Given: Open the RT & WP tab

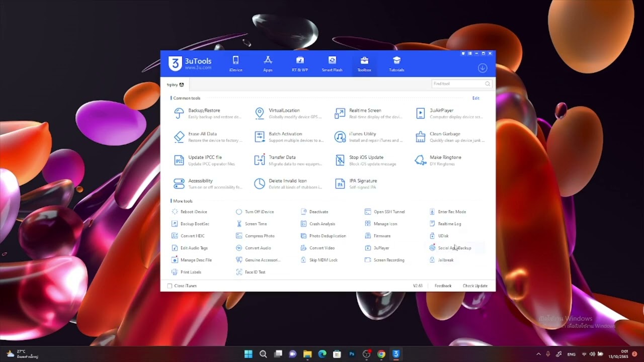Looking at the screenshot, I should tap(300, 64).
